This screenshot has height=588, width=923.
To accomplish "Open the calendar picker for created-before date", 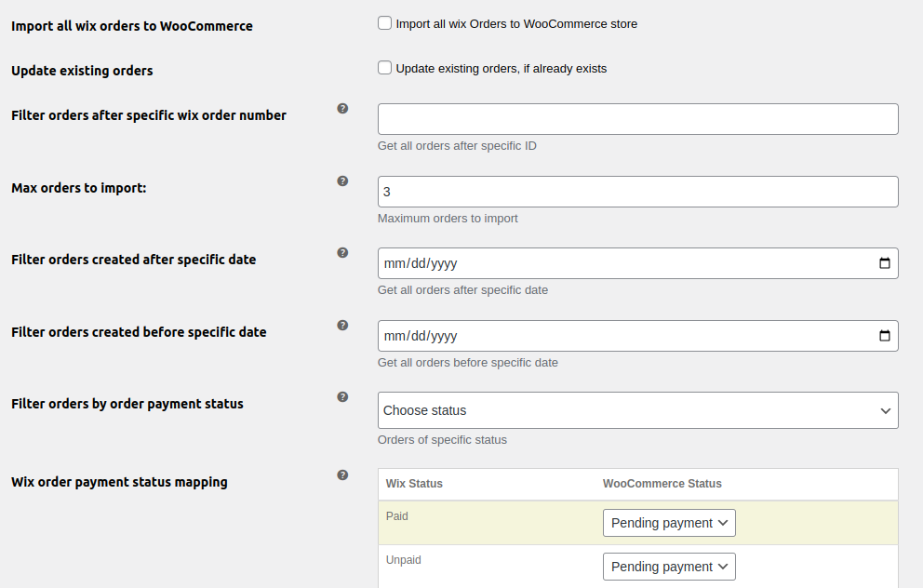I will pyautogui.click(x=883, y=336).
